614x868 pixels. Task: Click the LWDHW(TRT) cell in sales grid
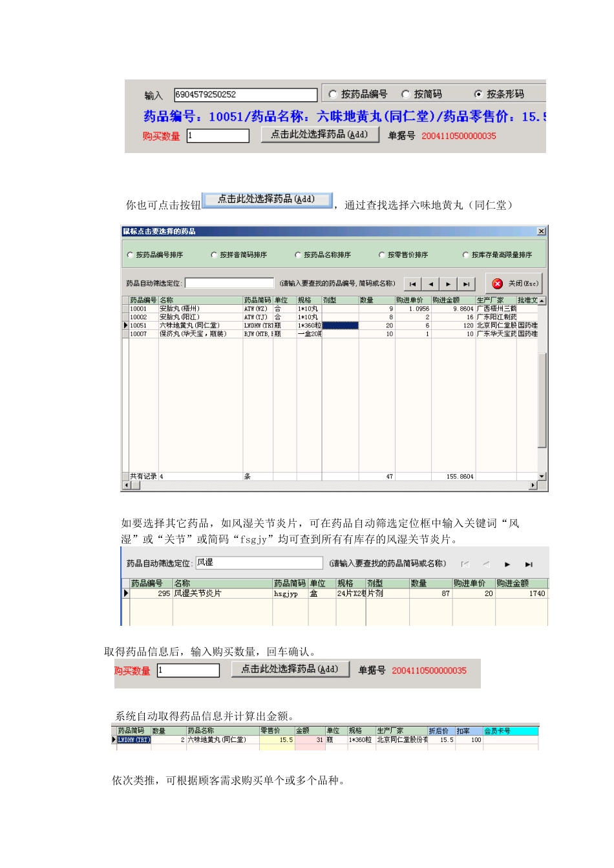click(134, 740)
